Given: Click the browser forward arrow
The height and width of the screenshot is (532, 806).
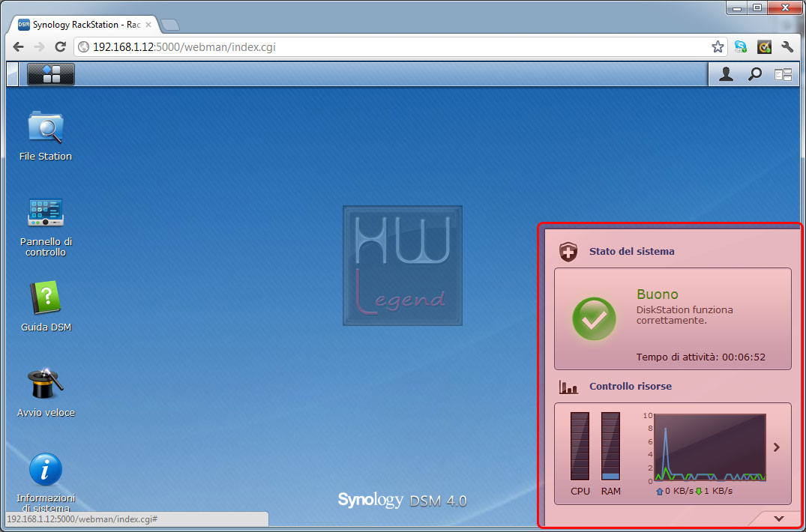Looking at the screenshot, I should pyautogui.click(x=39, y=46).
